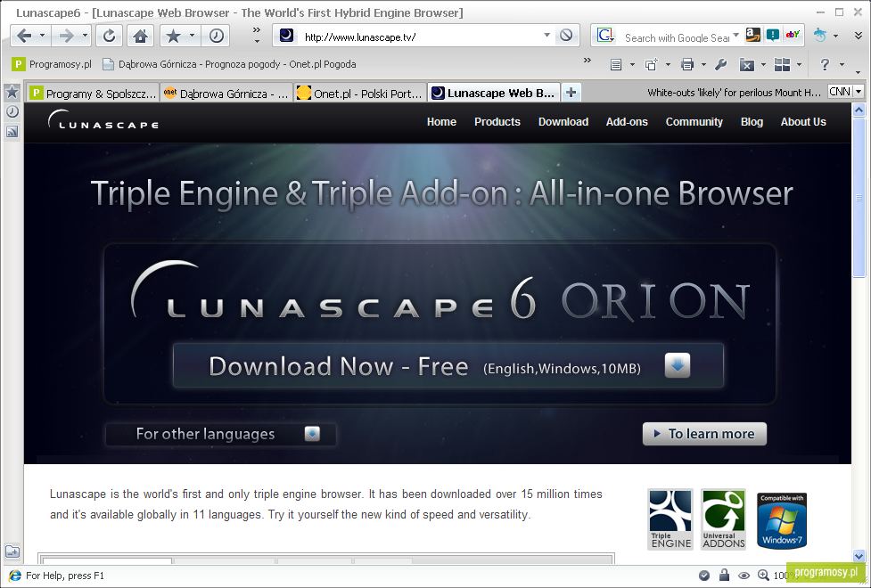
Task: Click the Stop loading button in address bar
Action: pyautogui.click(x=565, y=36)
